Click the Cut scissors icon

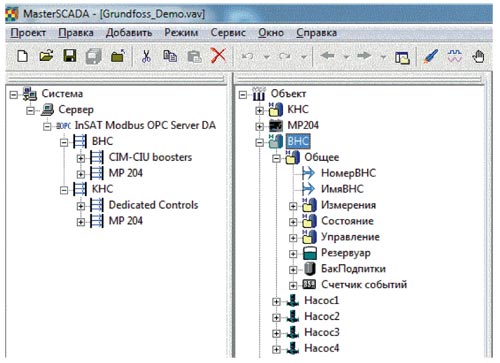point(146,56)
